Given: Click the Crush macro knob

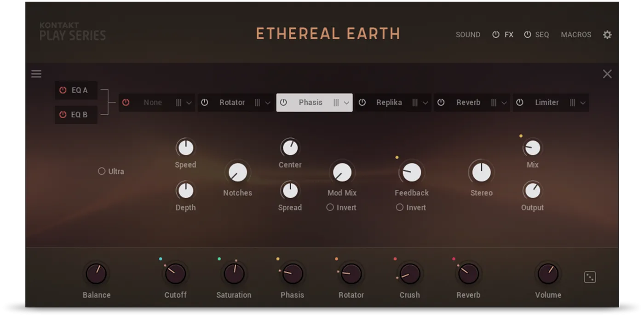Looking at the screenshot, I should click(409, 274).
